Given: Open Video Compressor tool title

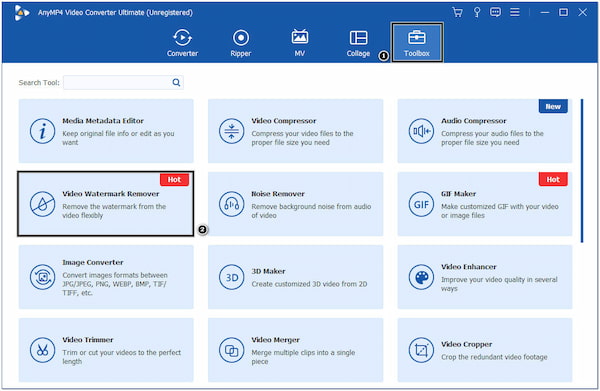Looking at the screenshot, I should coord(284,121).
